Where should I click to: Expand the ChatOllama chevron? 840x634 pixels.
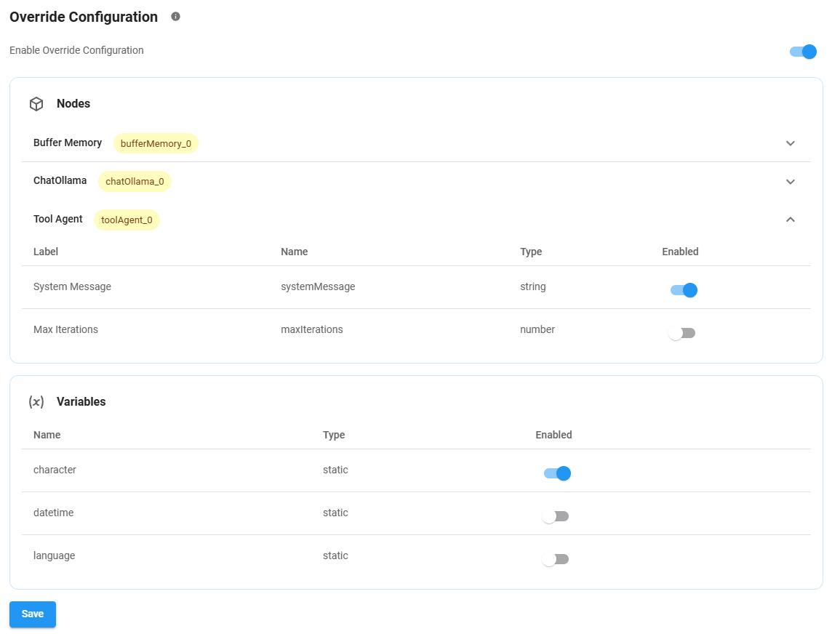click(x=791, y=181)
